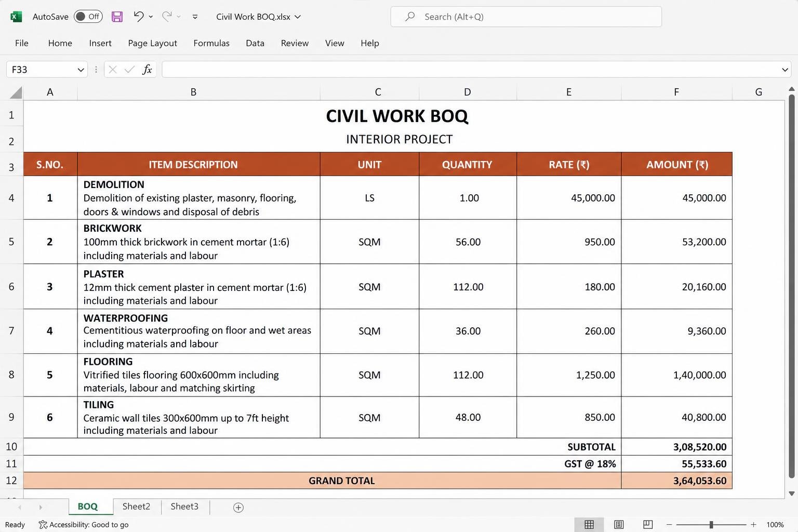Undo the last action
The image size is (798, 532).
pos(138,17)
